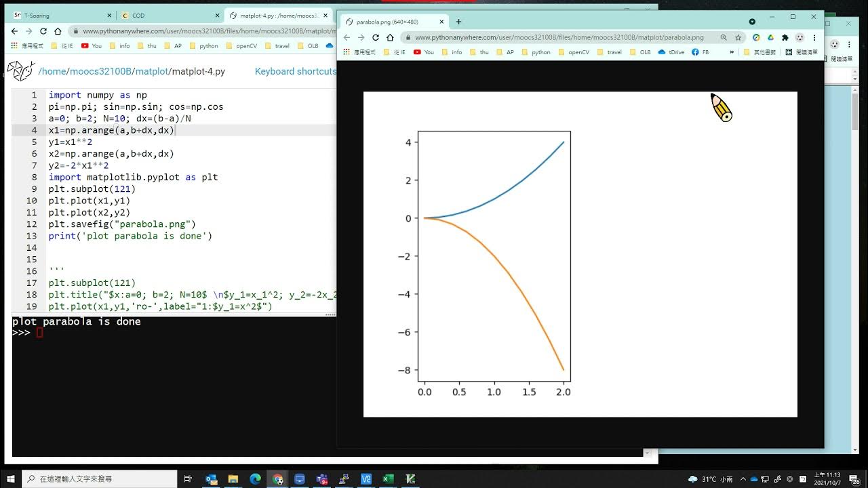The image size is (868, 488).
Task: Reload the matplot-4.py editor page
Action: coord(43,31)
